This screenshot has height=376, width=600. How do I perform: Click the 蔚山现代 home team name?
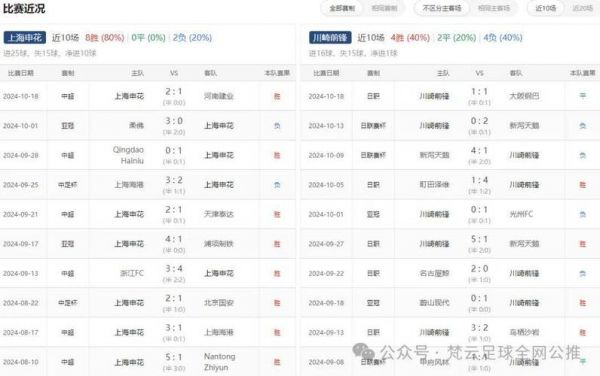tap(434, 303)
